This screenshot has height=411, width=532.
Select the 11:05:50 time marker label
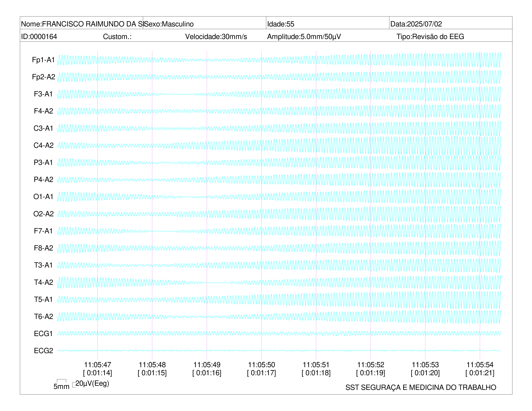point(261,365)
